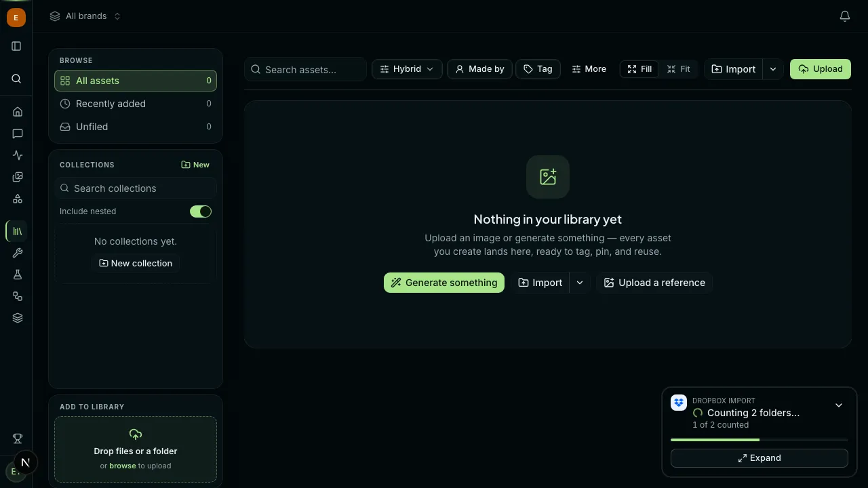Click the round N badge at bottom left
The image size is (868, 488).
(x=25, y=462)
